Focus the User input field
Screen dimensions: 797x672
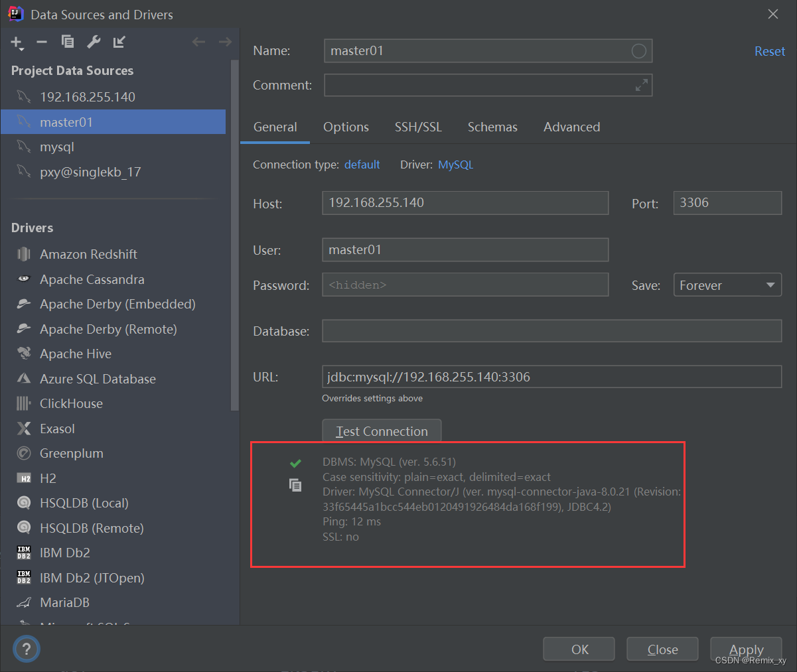click(465, 250)
